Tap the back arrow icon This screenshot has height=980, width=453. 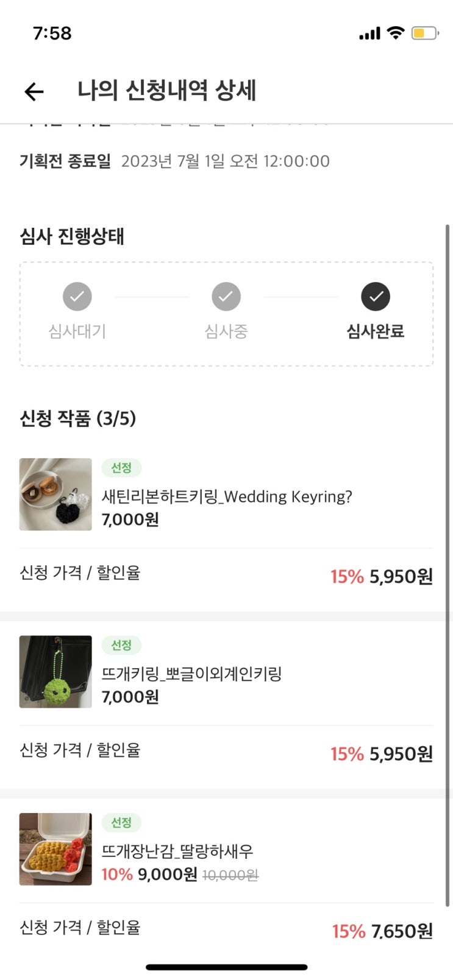34,91
